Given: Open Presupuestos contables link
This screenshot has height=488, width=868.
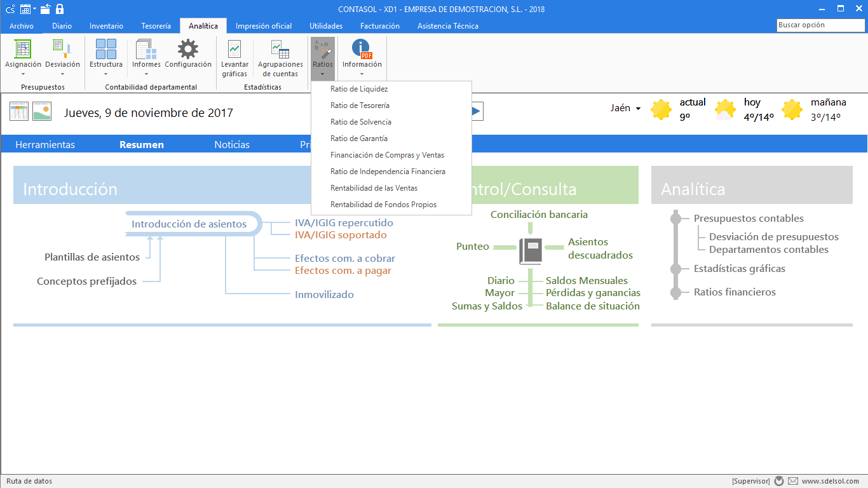Looking at the screenshot, I should [749, 219].
